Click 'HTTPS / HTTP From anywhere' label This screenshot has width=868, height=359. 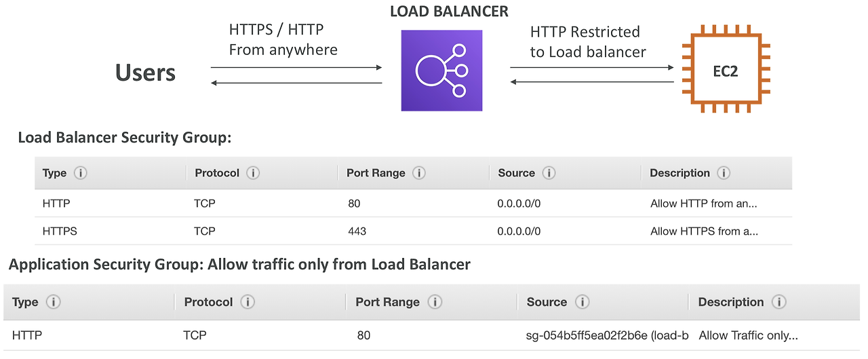click(x=283, y=40)
